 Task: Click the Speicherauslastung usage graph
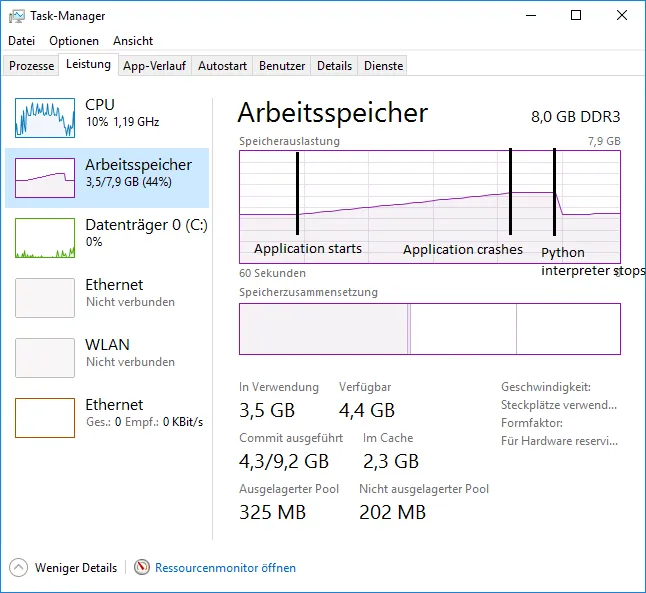pos(429,206)
